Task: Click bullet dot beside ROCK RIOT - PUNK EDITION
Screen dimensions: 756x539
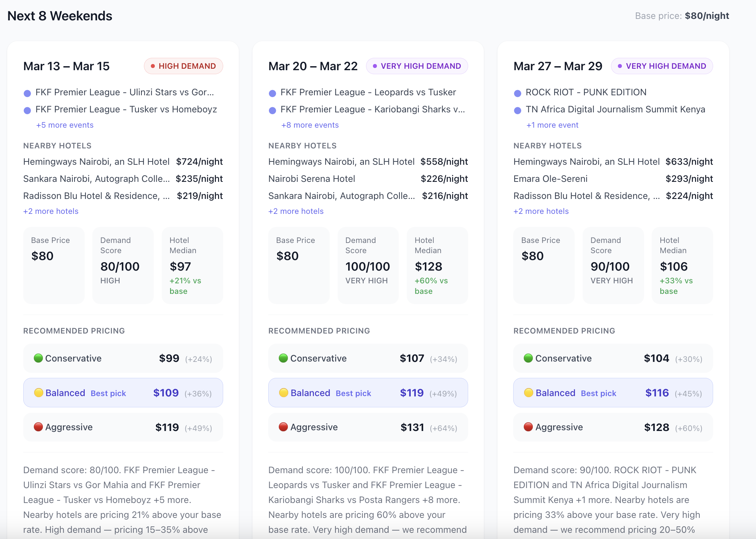Action: (518, 93)
